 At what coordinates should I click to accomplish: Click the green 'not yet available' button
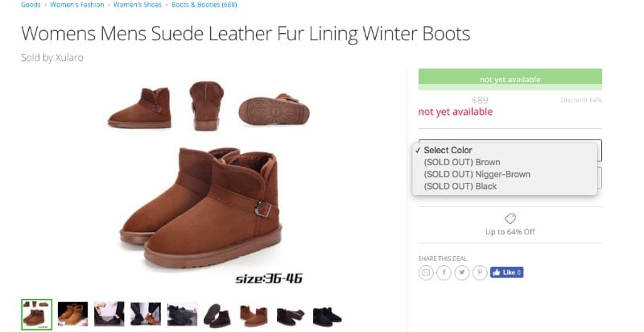pyautogui.click(x=510, y=79)
